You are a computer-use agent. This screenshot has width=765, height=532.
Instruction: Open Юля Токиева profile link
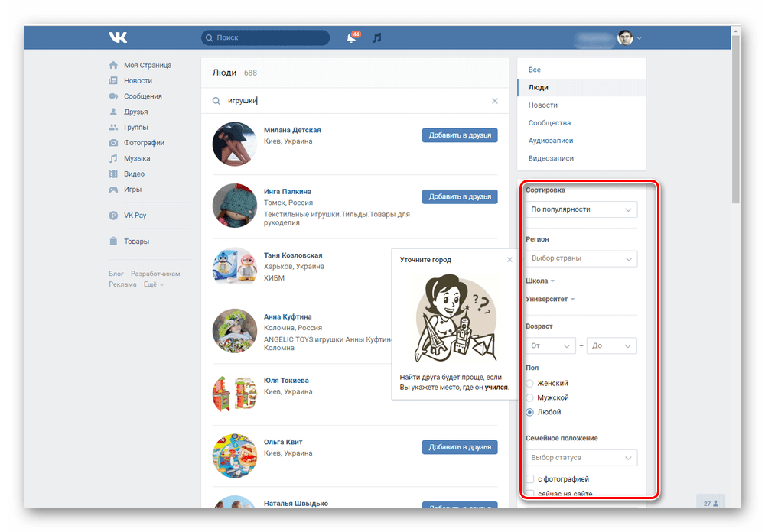click(x=286, y=381)
